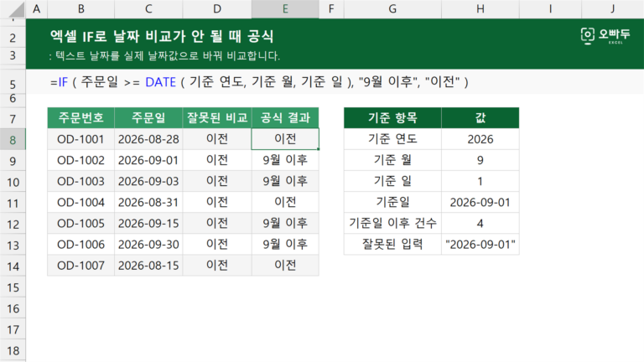Select the count value 4 cell
Viewport: 644px width, 362px height.
480,223
